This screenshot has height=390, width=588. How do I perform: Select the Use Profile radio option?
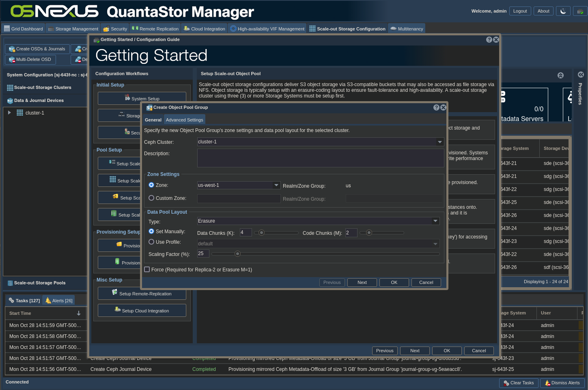coord(151,242)
